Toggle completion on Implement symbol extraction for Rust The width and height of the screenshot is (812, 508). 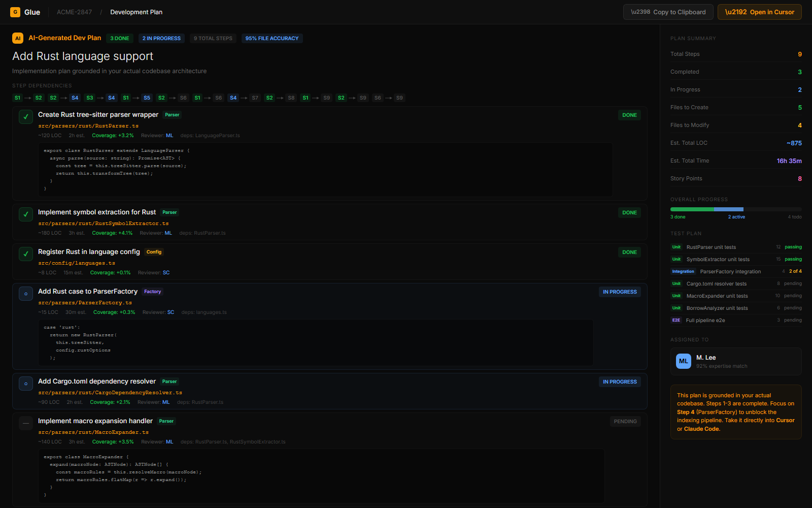pos(25,214)
